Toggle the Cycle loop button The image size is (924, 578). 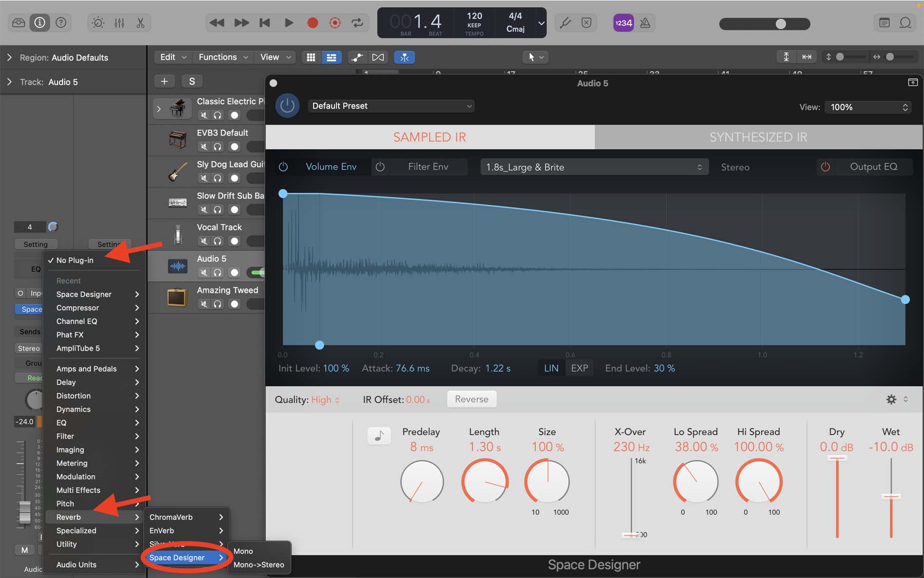pyautogui.click(x=357, y=23)
